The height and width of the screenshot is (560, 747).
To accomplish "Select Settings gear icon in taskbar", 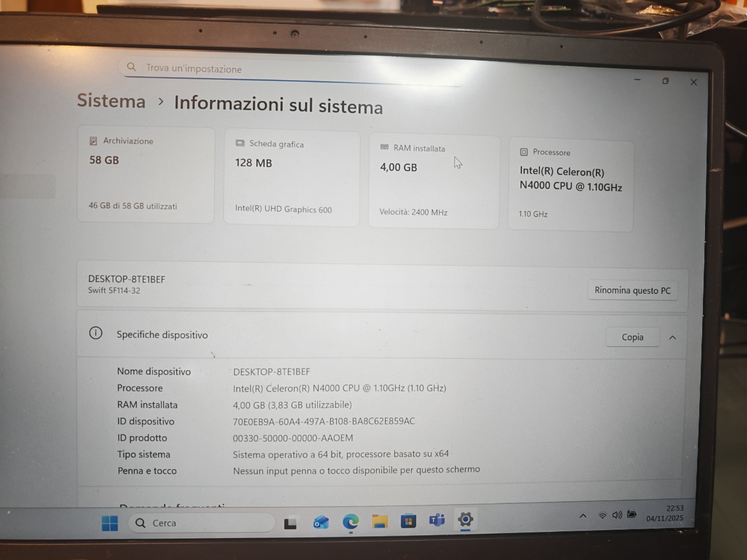I will pos(465,519).
